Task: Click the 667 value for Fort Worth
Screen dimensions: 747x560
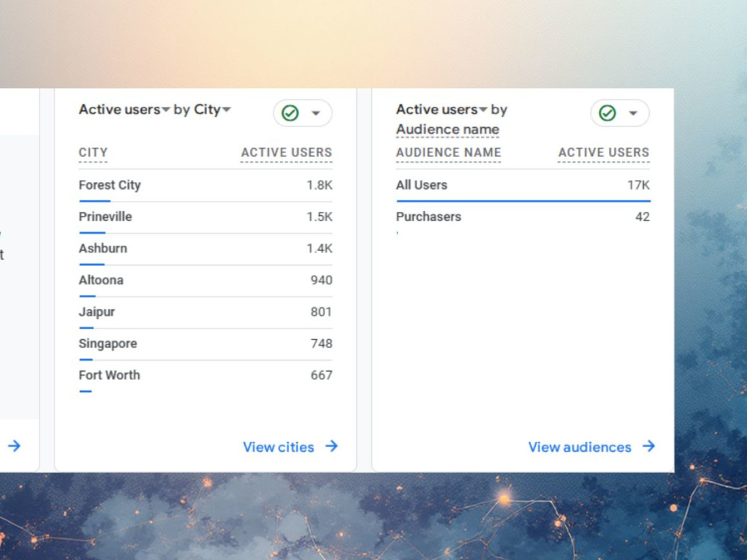Action: pos(321,376)
